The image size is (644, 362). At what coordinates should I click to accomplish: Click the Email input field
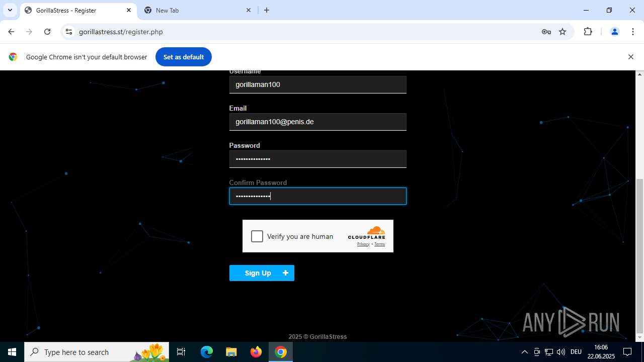317,122
